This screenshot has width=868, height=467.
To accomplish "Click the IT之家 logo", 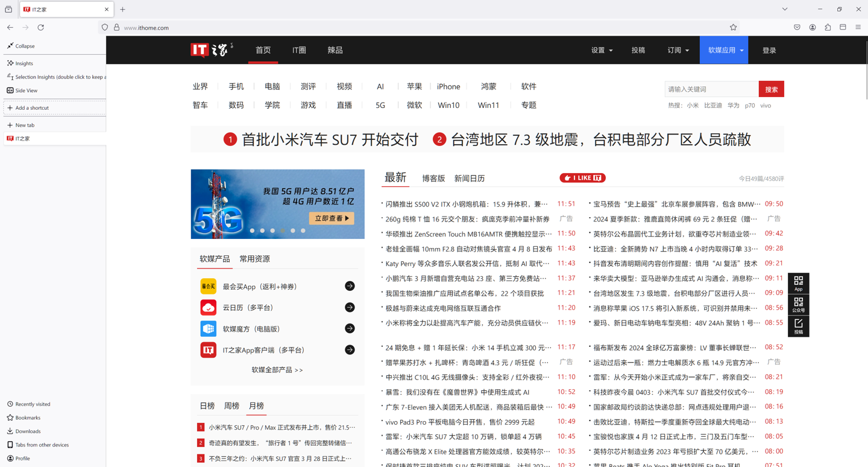I will [x=212, y=49].
